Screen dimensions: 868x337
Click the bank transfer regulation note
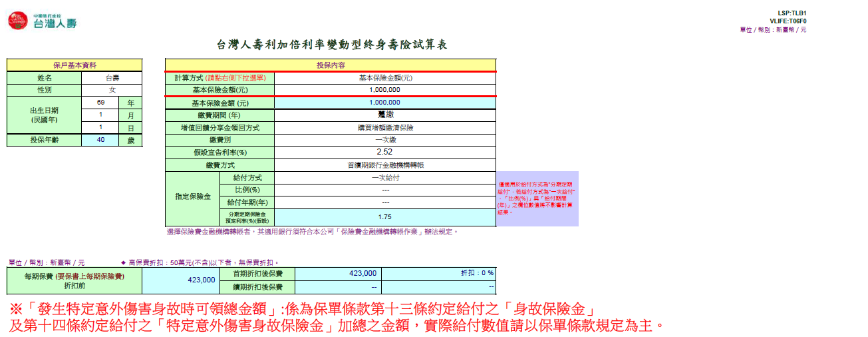pos(312,232)
